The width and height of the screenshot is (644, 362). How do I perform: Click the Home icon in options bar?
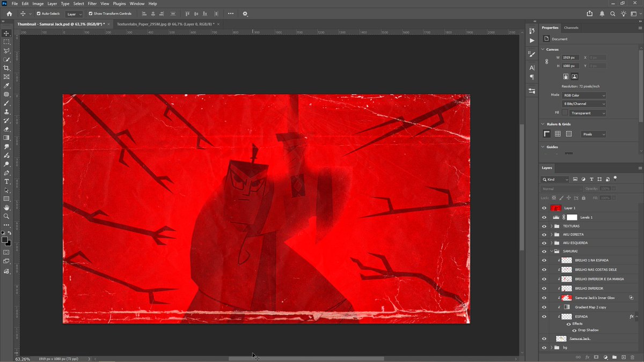pyautogui.click(x=9, y=13)
